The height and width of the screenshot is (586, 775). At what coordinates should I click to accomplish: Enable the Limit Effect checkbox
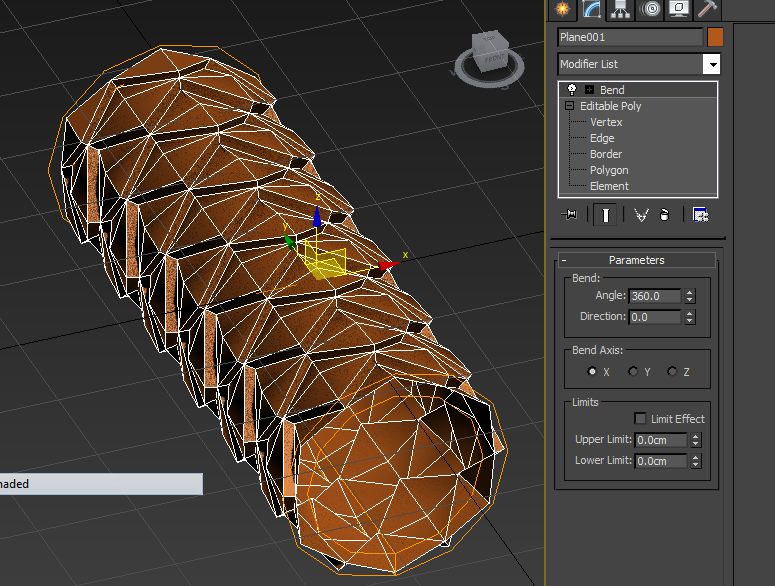pos(640,419)
